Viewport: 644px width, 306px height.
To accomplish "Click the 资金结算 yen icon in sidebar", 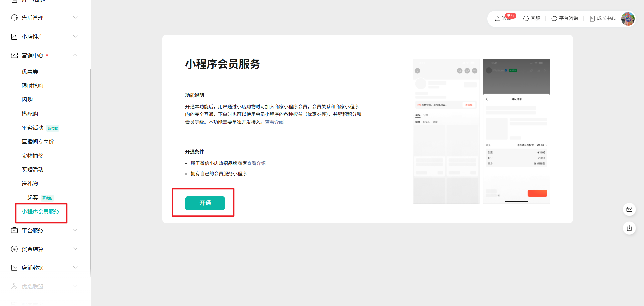I will tap(14, 249).
